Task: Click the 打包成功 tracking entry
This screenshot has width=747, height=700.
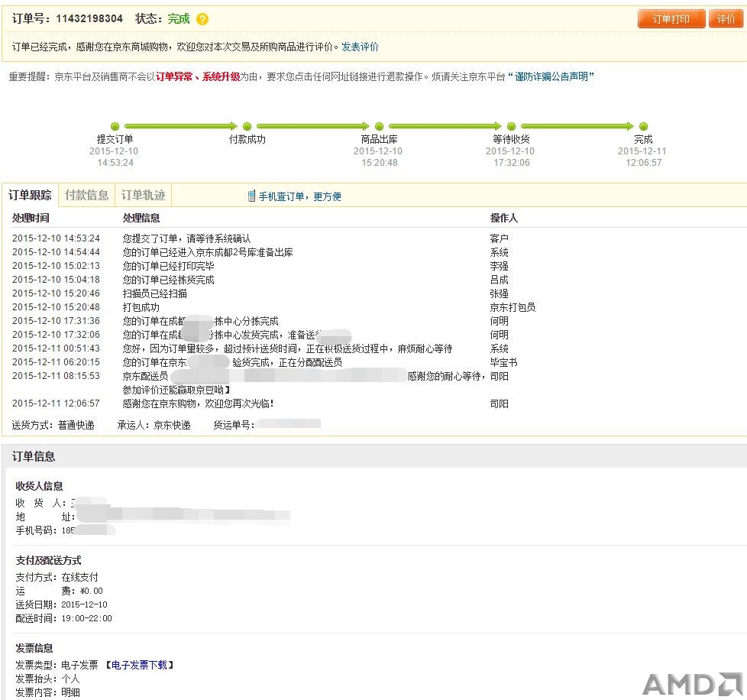Action: coord(141,307)
